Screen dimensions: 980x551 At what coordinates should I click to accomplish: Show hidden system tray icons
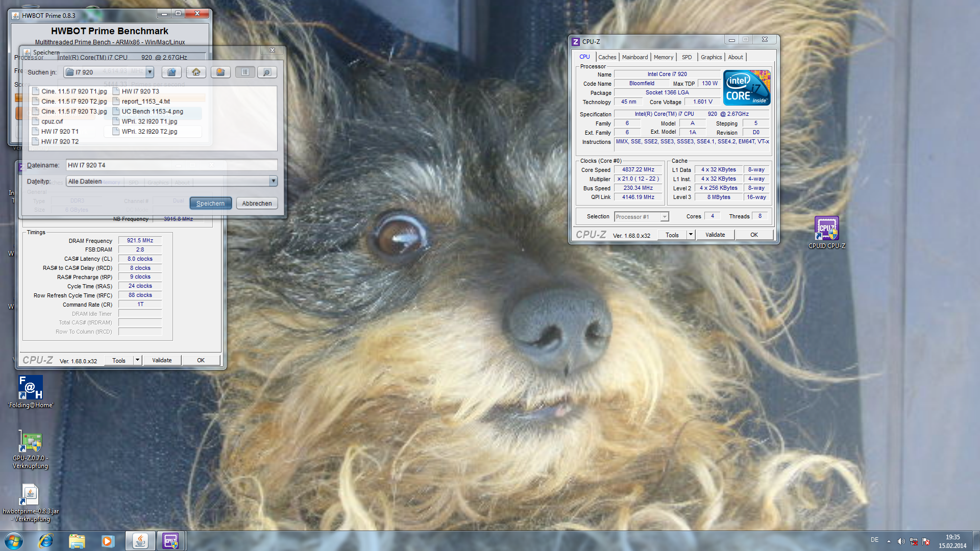pyautogui.click(x=889, y=541)
